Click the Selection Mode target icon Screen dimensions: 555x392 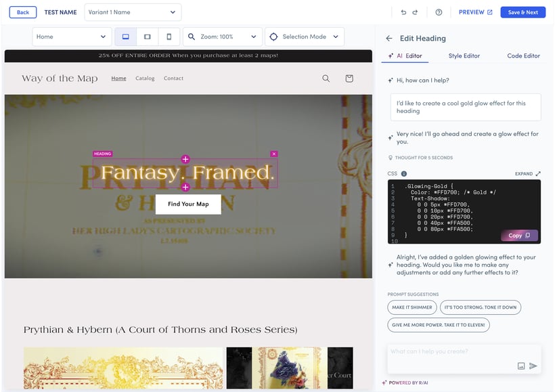click(x=273, y=37)
